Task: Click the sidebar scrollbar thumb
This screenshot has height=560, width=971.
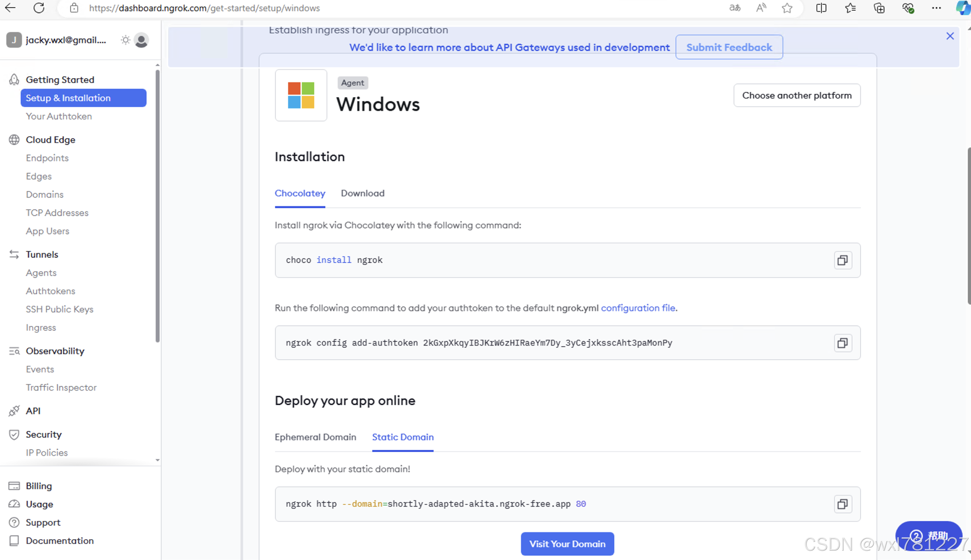Action: (x=157, y=206)
